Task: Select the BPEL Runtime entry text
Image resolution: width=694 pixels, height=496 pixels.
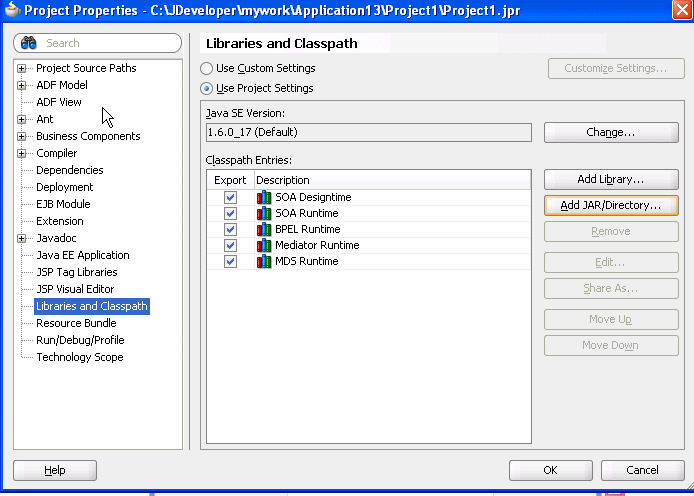Action: pos(308,229)
